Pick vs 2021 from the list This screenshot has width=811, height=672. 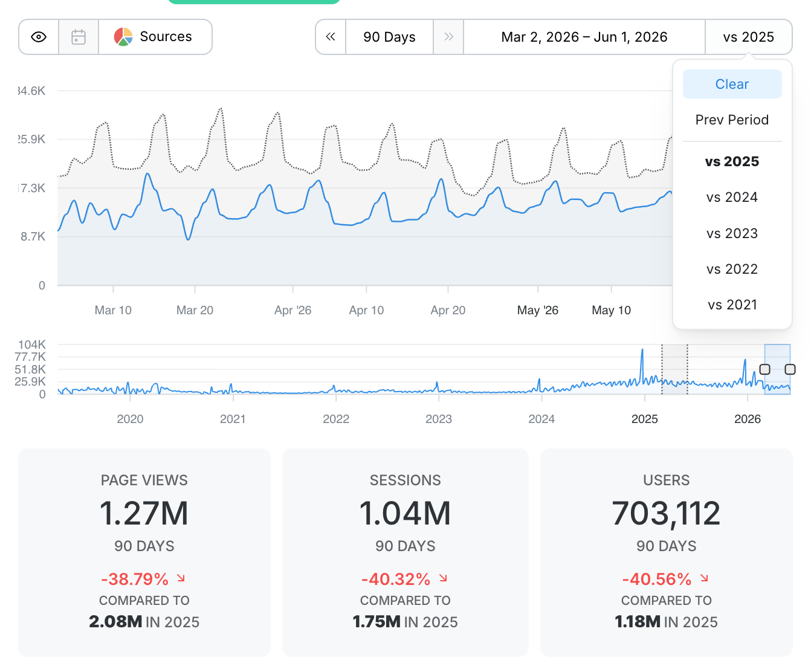pos(732,305)
